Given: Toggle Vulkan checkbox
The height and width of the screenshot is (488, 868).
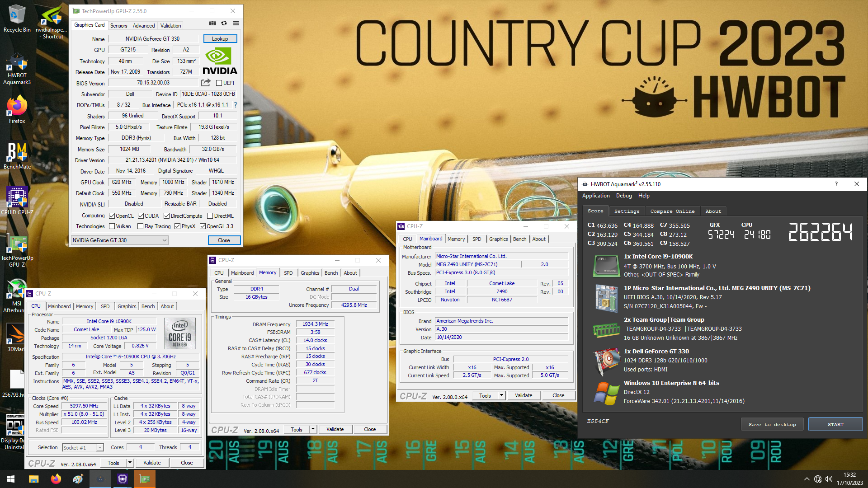Looking at the screenshot, I should [x=112, y=226].
